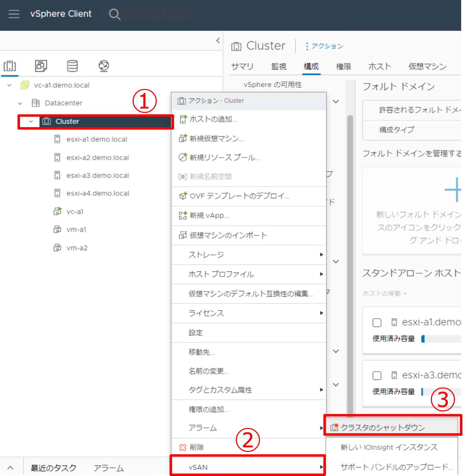Collapse the vc-a1.demo.local tree node
The height and width of the screenshot is (476, 473).
point(9,85)
